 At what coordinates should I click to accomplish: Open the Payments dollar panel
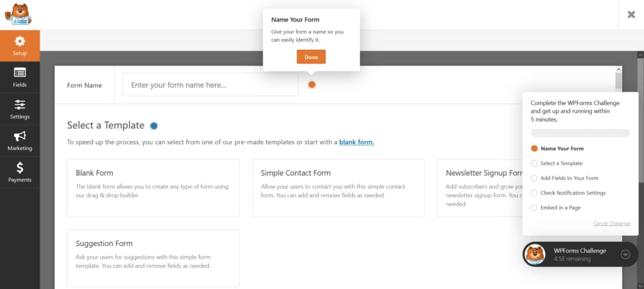19,173
